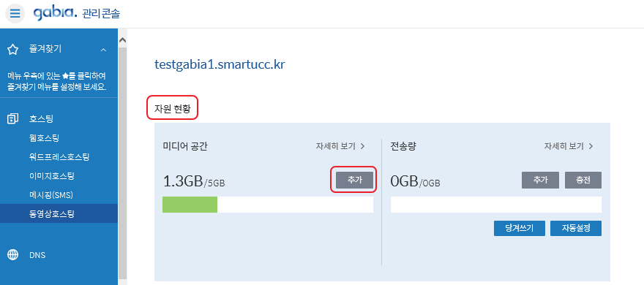Click the DNS globe icon
Image resolution: width=644 pixels, height=285 pixels.
(x=13, y=255)
